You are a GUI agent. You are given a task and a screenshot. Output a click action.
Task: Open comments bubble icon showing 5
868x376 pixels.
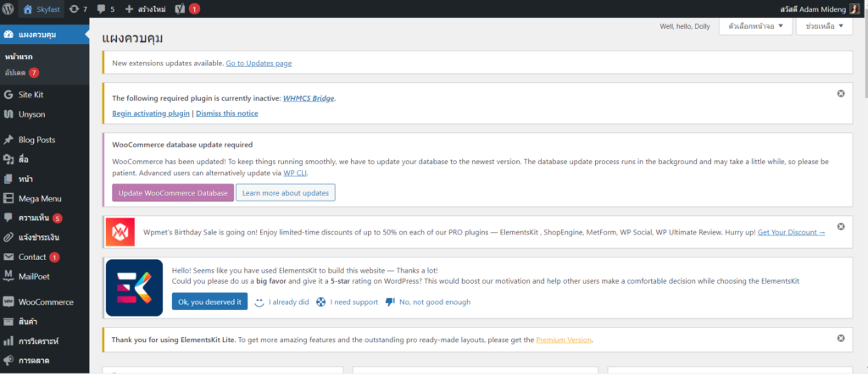(102, 8)
